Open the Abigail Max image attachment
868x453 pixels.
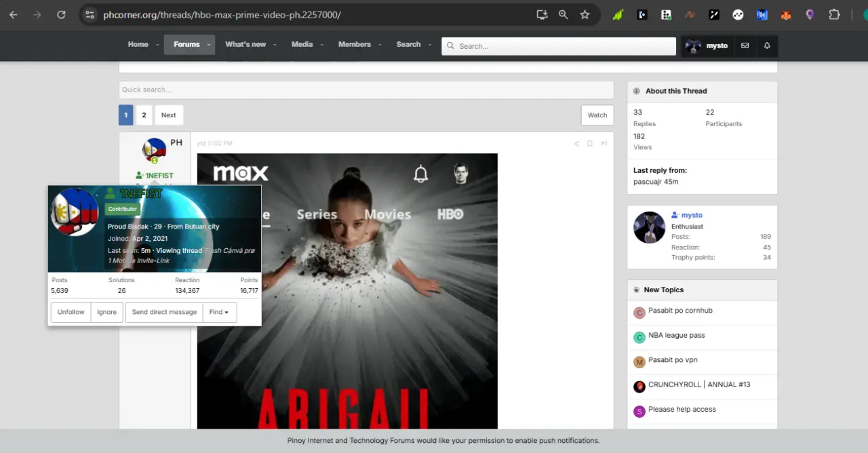[x=347, y=291]
